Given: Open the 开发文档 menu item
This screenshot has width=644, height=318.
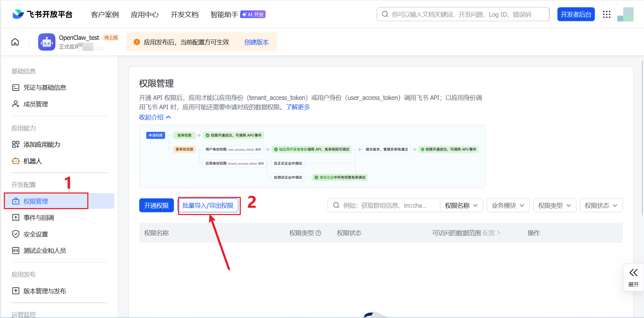Looking at the screenshot, I should tap(184, 15).
